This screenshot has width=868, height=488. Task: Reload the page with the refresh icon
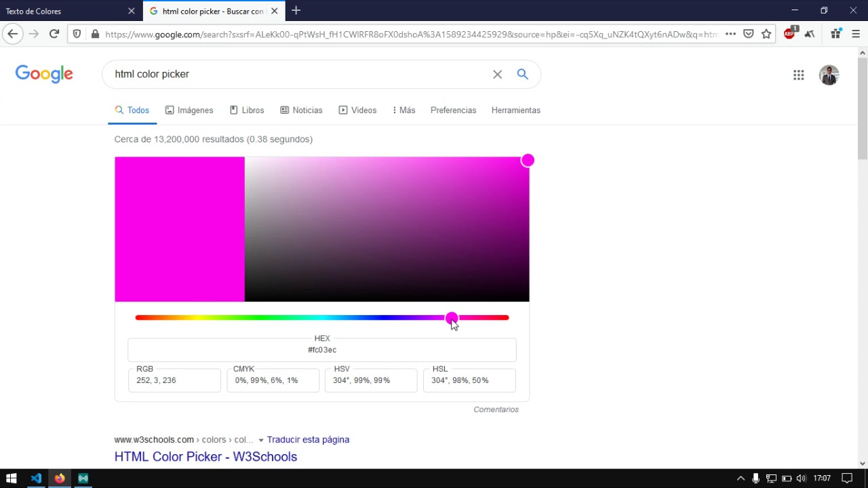54,34
